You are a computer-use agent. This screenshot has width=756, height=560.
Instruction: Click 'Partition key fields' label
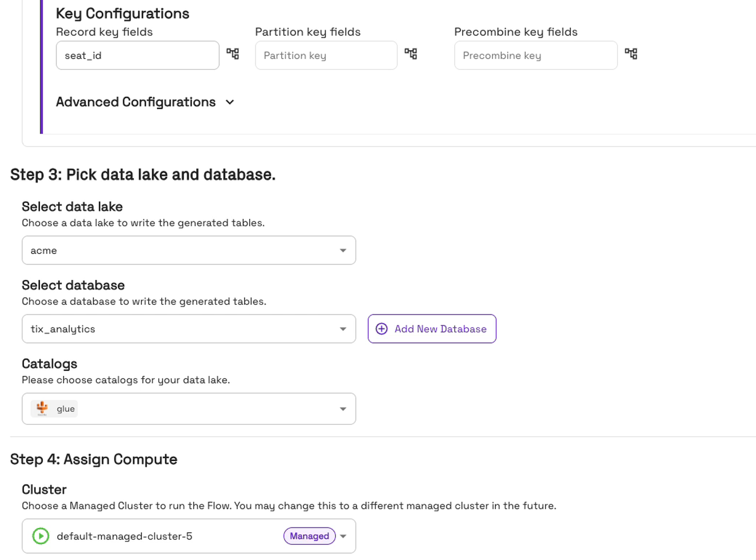308,32
